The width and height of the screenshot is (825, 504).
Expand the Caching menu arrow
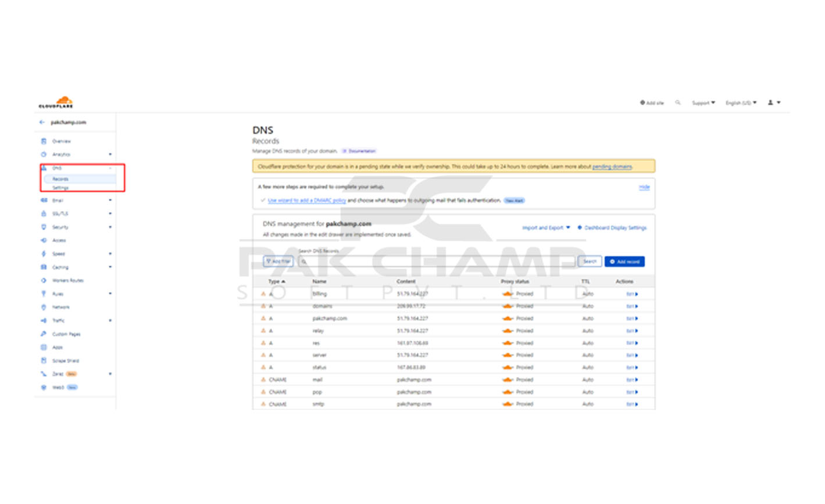pos(110,267)
